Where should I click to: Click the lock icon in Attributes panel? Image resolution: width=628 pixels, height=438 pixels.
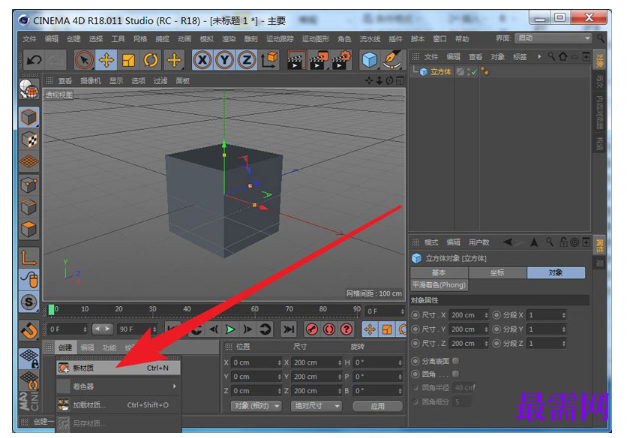tap(564, 242)
